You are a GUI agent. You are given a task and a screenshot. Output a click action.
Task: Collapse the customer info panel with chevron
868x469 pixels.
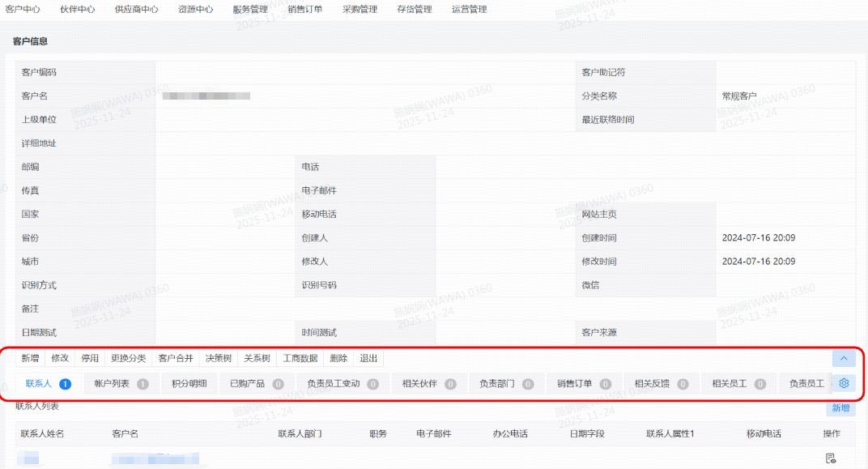843,358
